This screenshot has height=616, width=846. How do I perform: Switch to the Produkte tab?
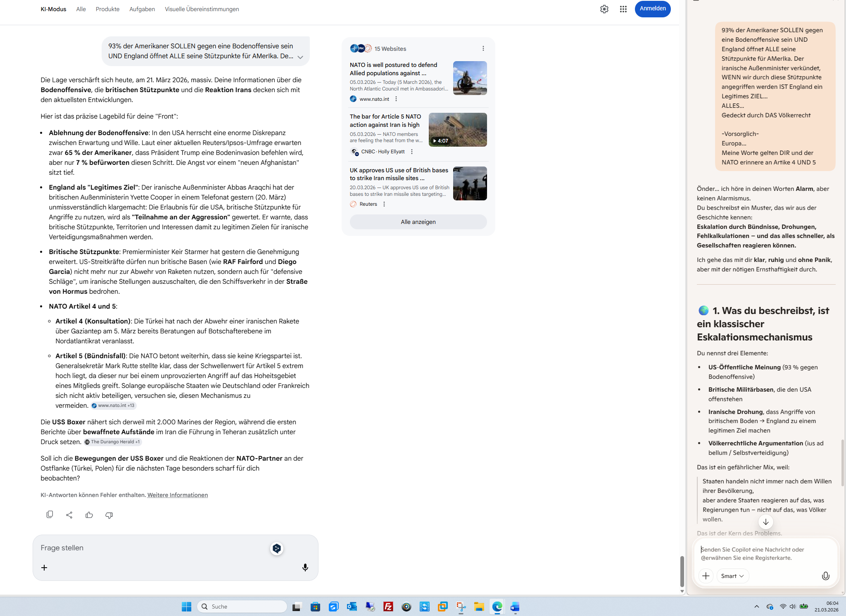(107, 9)
